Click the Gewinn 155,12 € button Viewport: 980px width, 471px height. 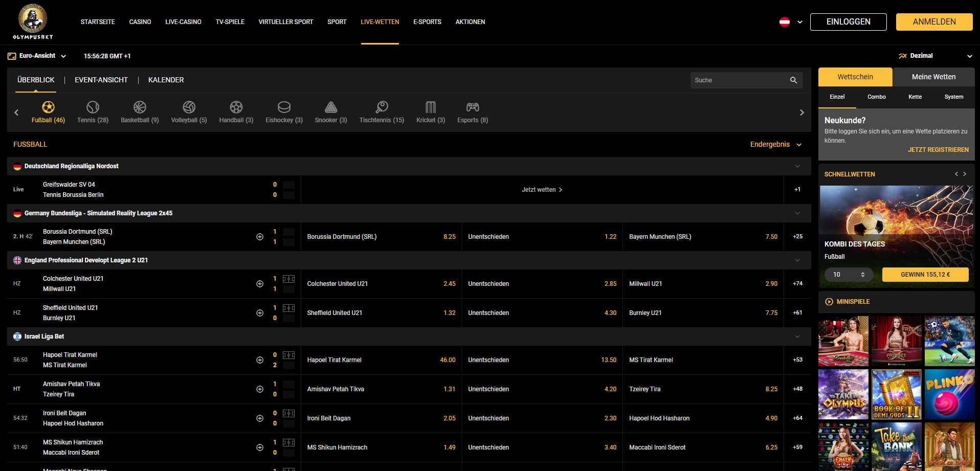[925, 275]
